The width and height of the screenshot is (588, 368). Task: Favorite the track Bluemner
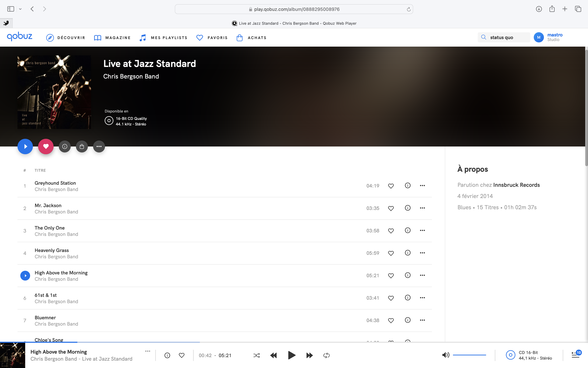(391, 321)
